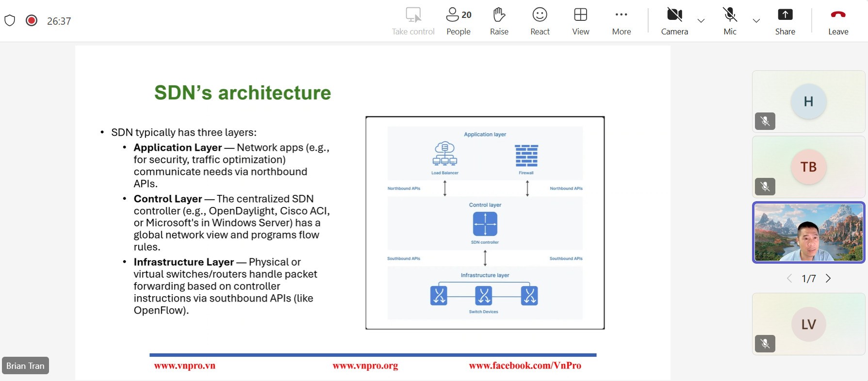Open the More actions menu
This screenshot has width=868, height=381.
tap(621, 21)
